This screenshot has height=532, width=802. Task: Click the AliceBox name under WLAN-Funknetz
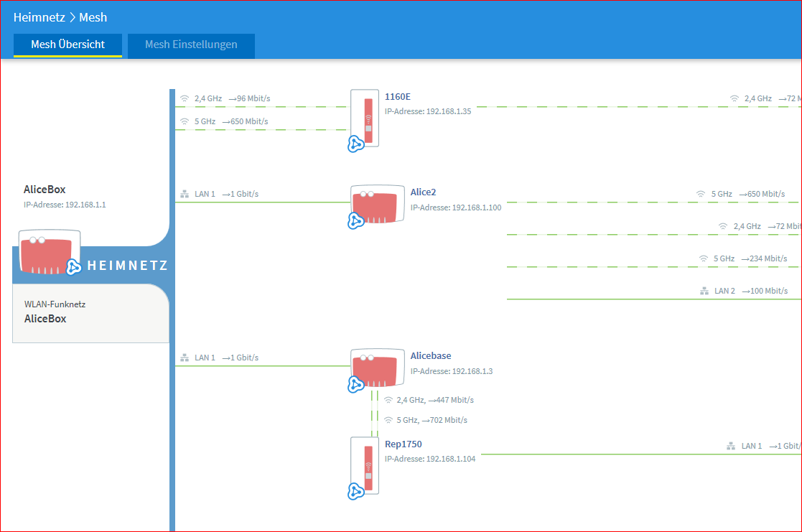tap(45, 319)
